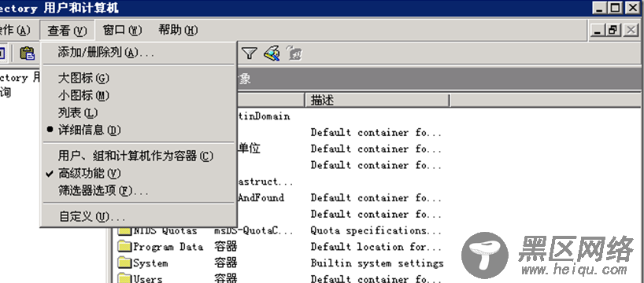Click the Users folder icon
The image size is (644, 283).
coord(124,279)
